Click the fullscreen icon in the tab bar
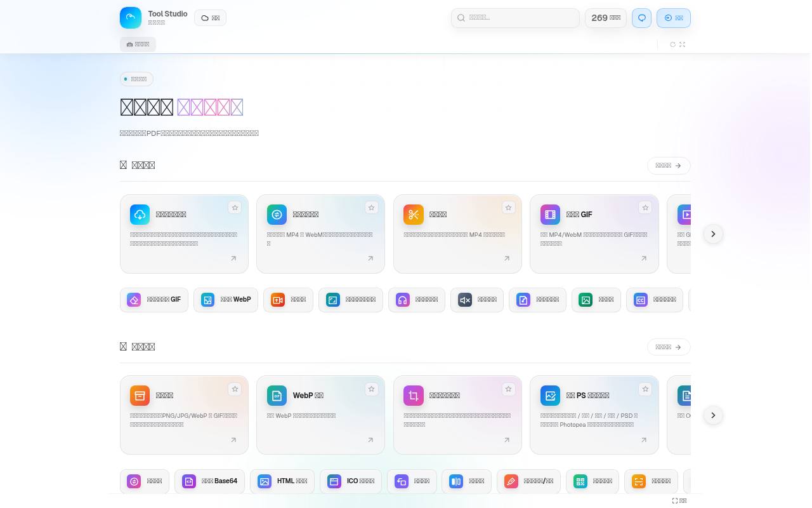The width and height of the screenshot is (812, 508). [683, 44]
